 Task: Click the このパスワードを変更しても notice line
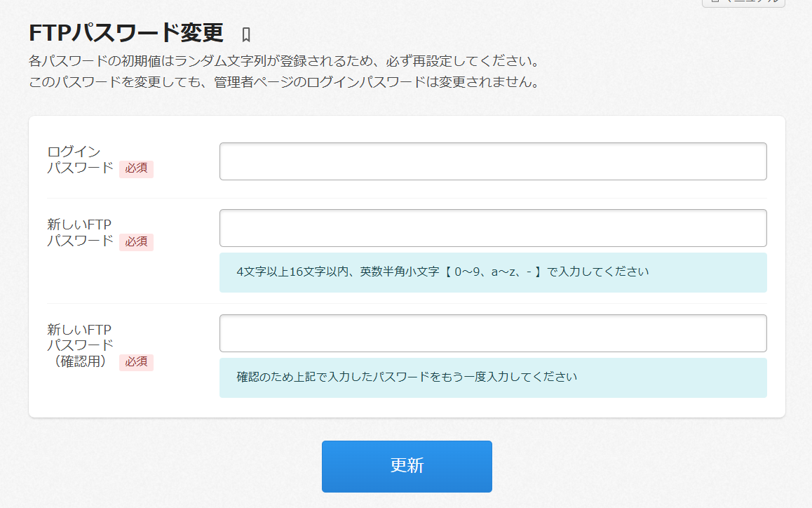tap(284, 82)
